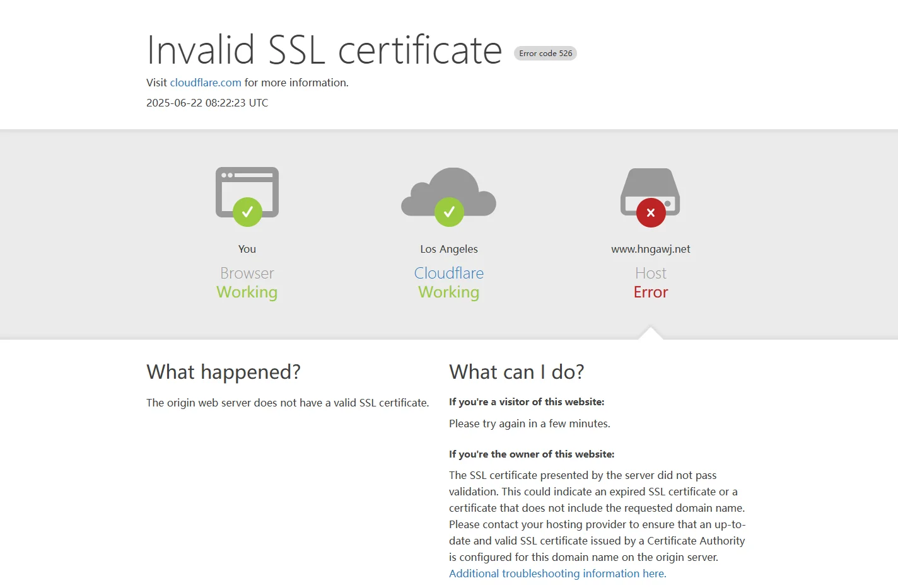Click the Los Angeles location label
This screenshot has width=898, height=588.
[x=449, y=249]
